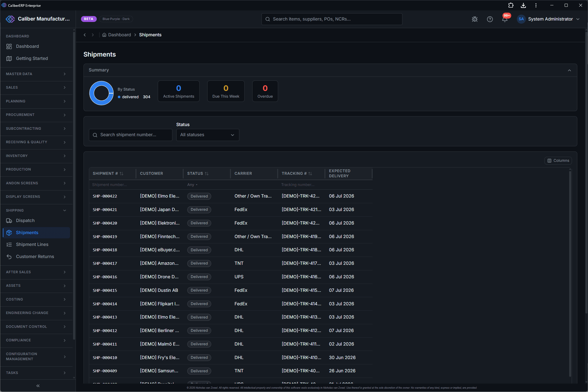Viewport: 588px width, 392px height.
Task: Click expected delivery 30 Jun 2026
Action: (x=342, y=358)
